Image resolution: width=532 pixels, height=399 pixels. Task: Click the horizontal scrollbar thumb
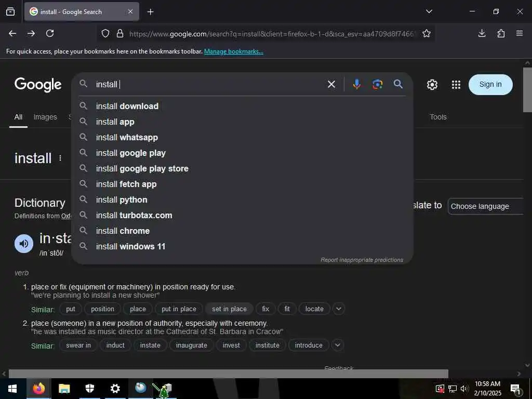[x=229, y=374]
